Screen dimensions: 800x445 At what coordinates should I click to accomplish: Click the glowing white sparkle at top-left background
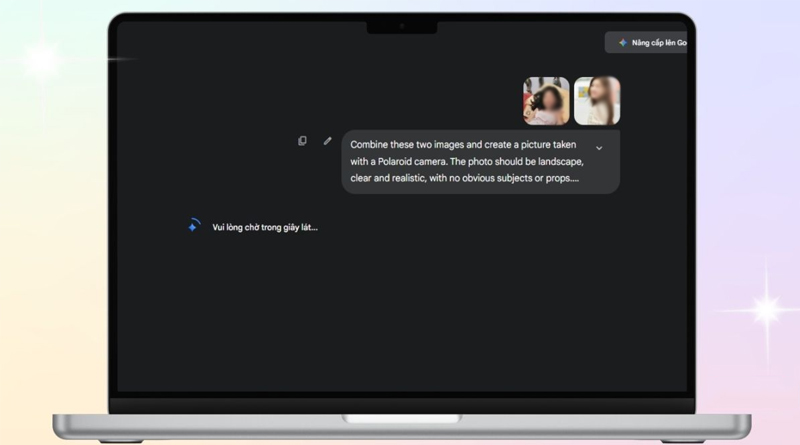[x=41, y=60]
